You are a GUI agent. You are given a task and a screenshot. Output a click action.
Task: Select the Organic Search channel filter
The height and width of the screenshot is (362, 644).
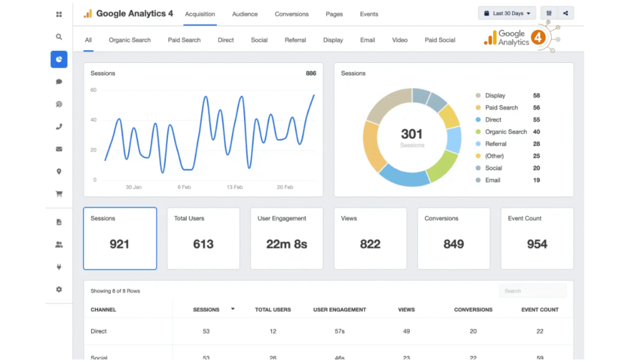click(x=130, y=40)
